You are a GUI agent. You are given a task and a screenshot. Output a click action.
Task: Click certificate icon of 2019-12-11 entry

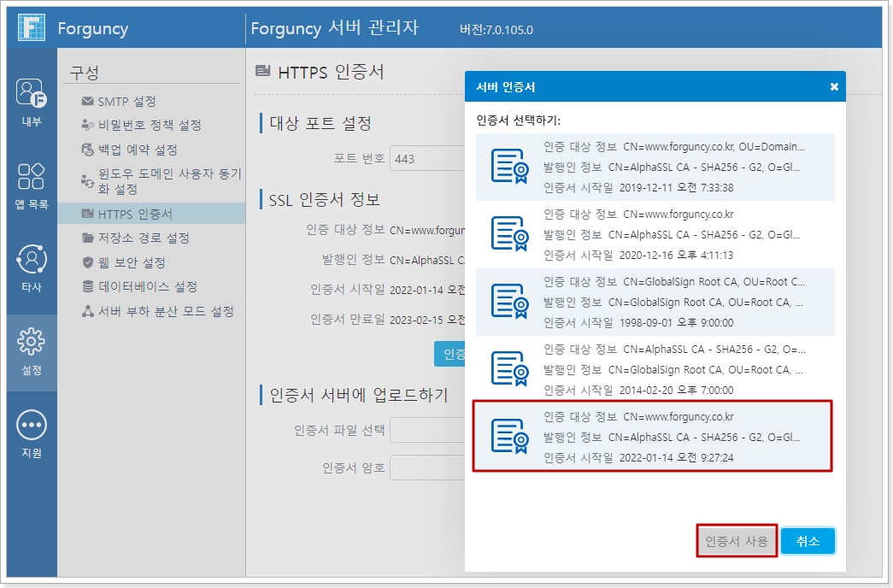click(x=509, y=167)
